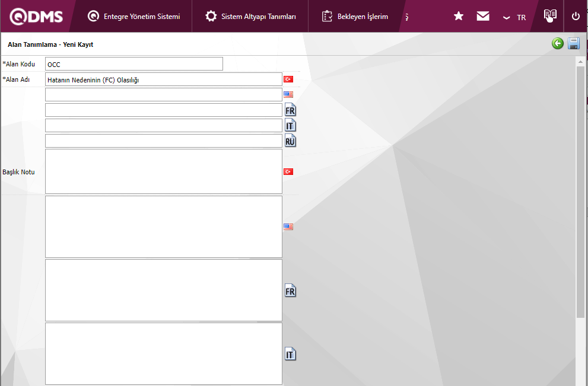Click IT icon beside Başlık Notu
Image resolution: width=588 pixels, height=386 pixels.
point(290,354)
